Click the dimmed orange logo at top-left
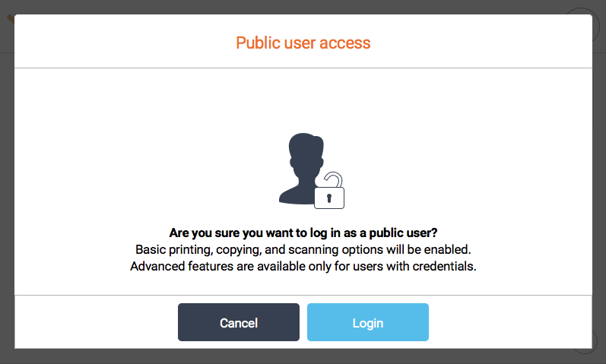The width and height of the screenshot is (606, 364). point(10,20)
